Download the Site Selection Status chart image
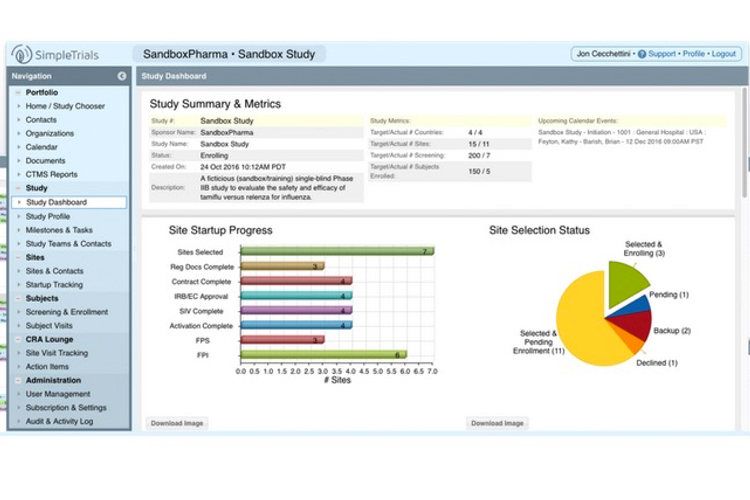This screenshot has width=750, height=500. [497, 423]
